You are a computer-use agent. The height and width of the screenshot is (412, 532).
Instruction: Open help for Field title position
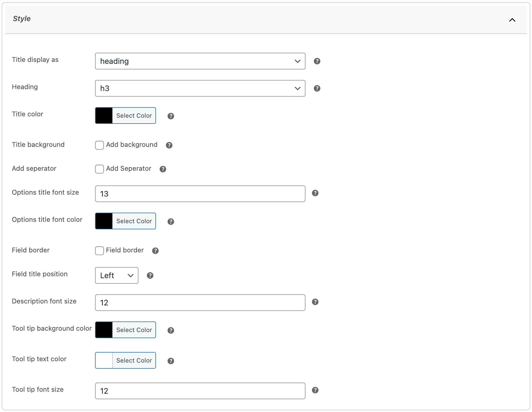click(150, 275)
